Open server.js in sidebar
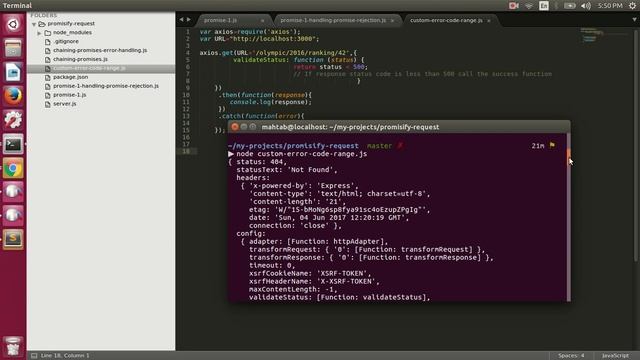This screenshot has height=360, width=640. point(64,104)
